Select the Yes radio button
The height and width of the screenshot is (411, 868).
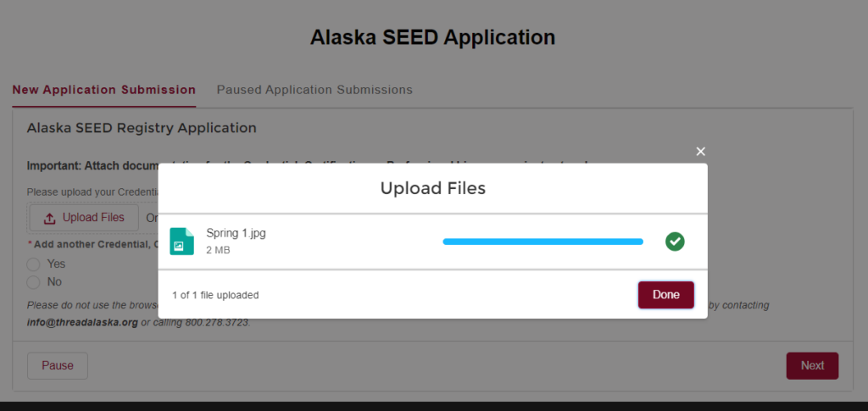[x=33, y=264]
